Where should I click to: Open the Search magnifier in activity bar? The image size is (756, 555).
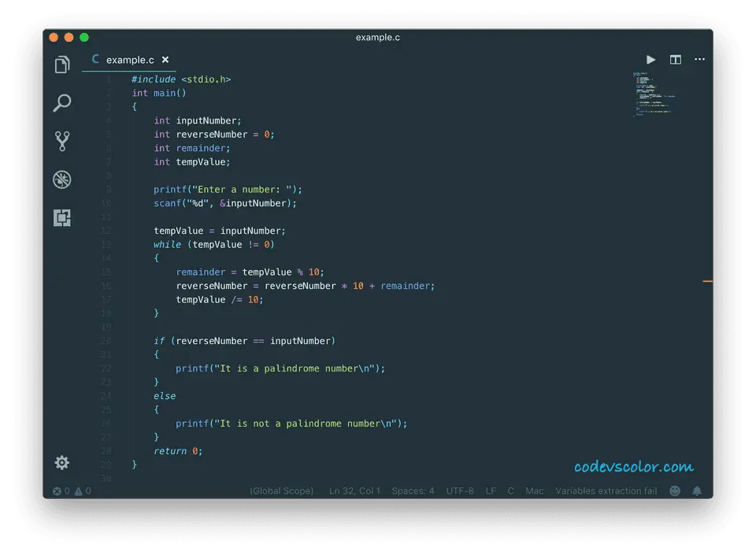tap(62, 103)
